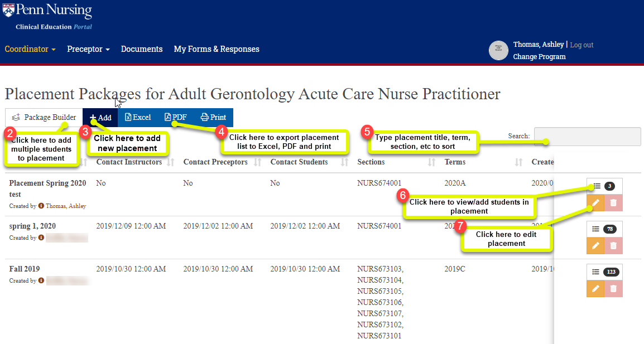644x344 pixels.
Task: Open the Package Builder tool
Action: 44,118
